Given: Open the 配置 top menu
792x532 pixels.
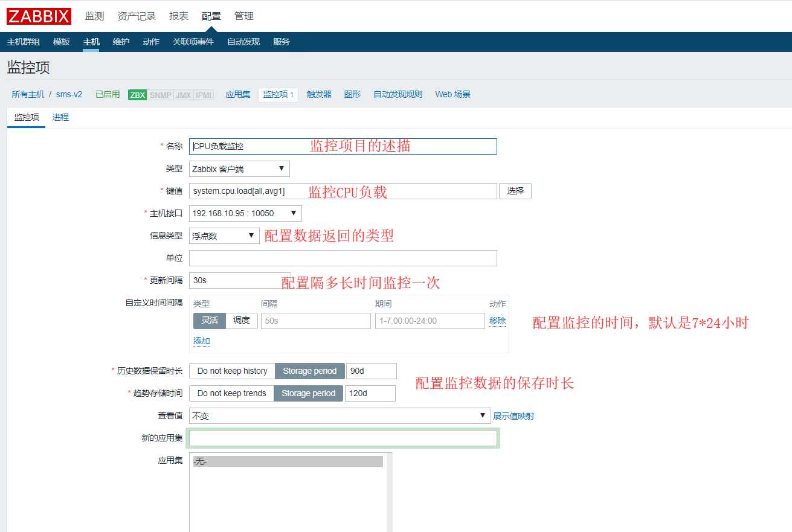Looking at the screenshot, I should point(211,16).
